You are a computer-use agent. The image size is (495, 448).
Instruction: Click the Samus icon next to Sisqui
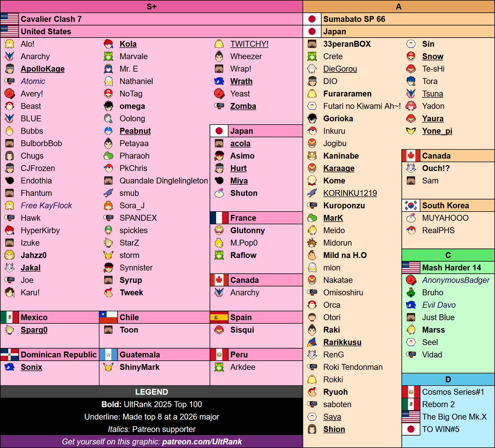[x=219, y=330]
